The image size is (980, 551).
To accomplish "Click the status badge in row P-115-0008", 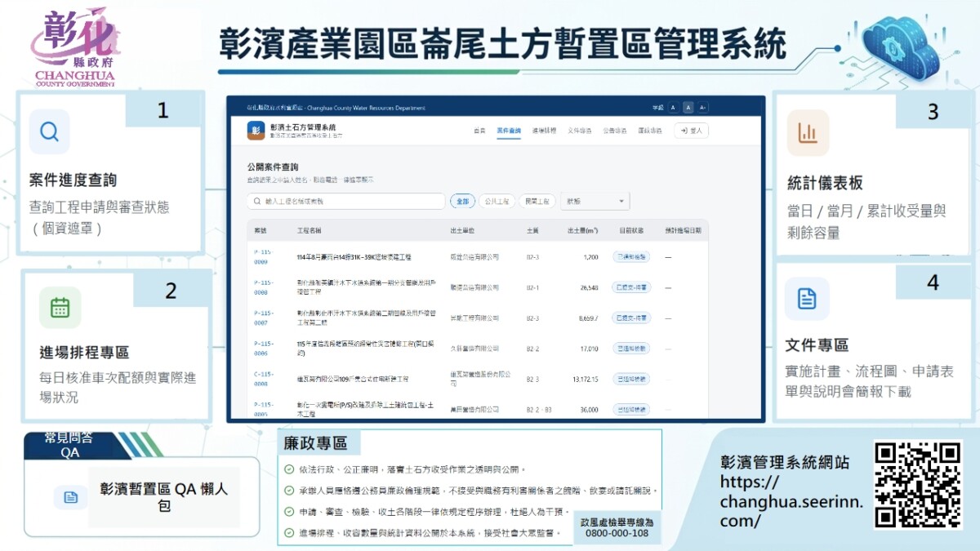I will (630, 287).
